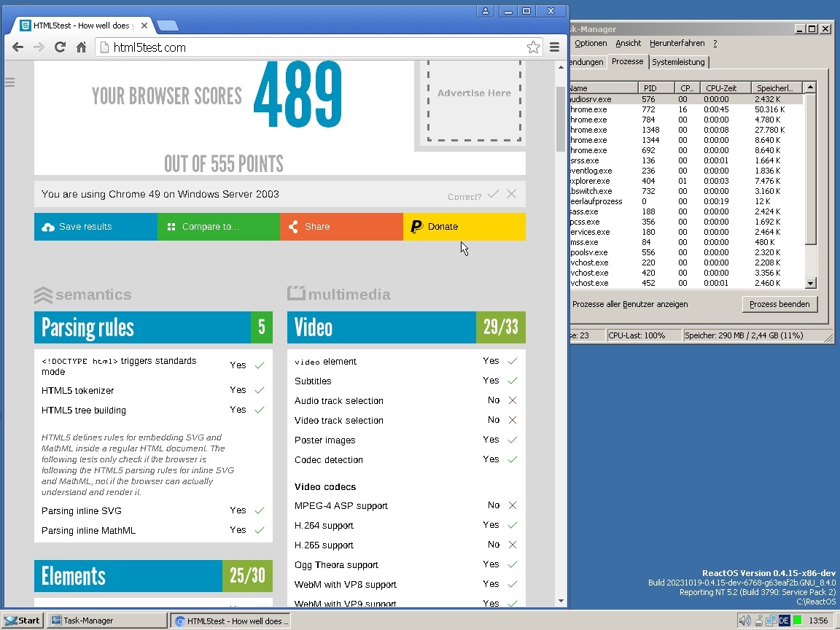Click the orange Share button
The height and width of the screenshot is (630, 840).
pos(341,227)
